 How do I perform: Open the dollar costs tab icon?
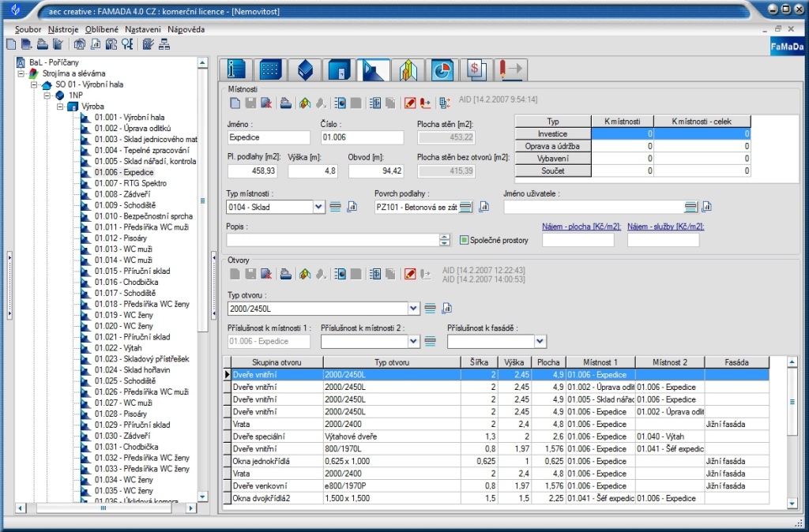point(476,69)
